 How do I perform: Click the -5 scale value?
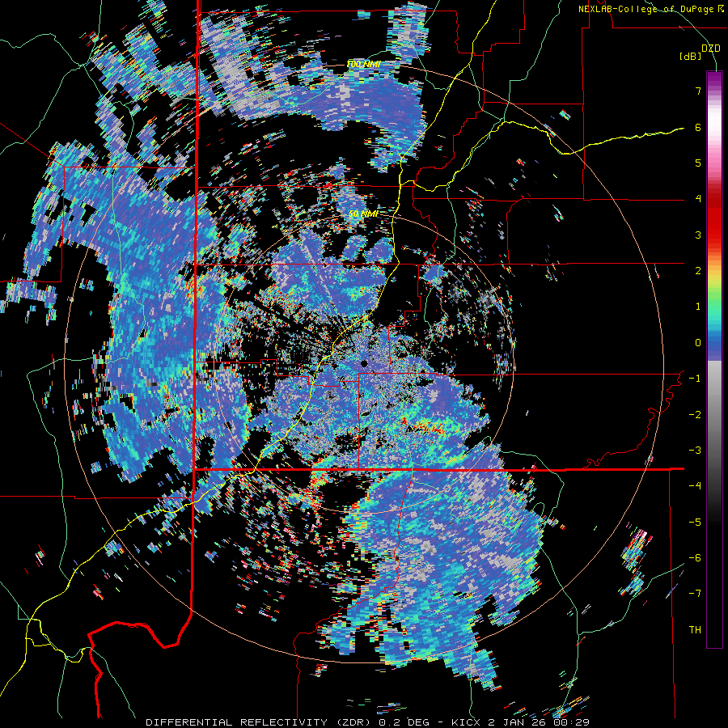695,523
